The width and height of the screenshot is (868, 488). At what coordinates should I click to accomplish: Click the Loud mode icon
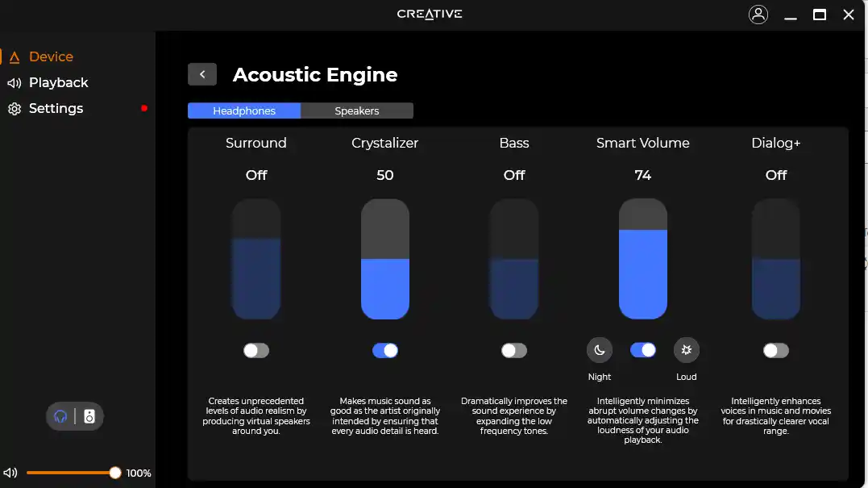(x=687, y=350)
